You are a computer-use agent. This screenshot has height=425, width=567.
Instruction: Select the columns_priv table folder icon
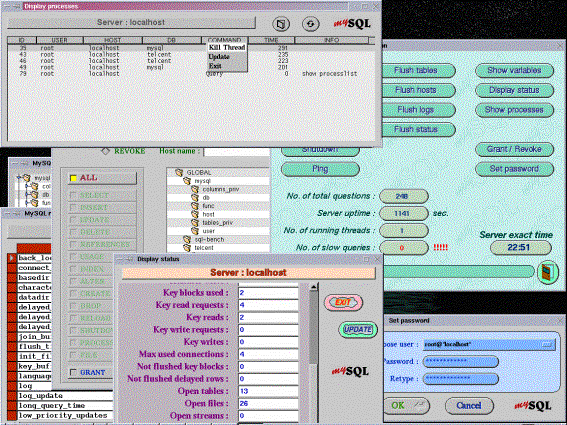(x=195, y=189)
